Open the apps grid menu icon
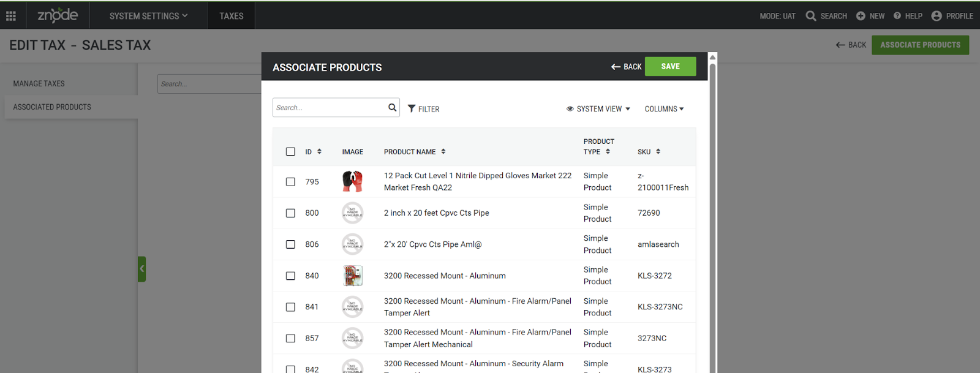The image size is (980, 373). pyautogui.click(x=11, y=16)
